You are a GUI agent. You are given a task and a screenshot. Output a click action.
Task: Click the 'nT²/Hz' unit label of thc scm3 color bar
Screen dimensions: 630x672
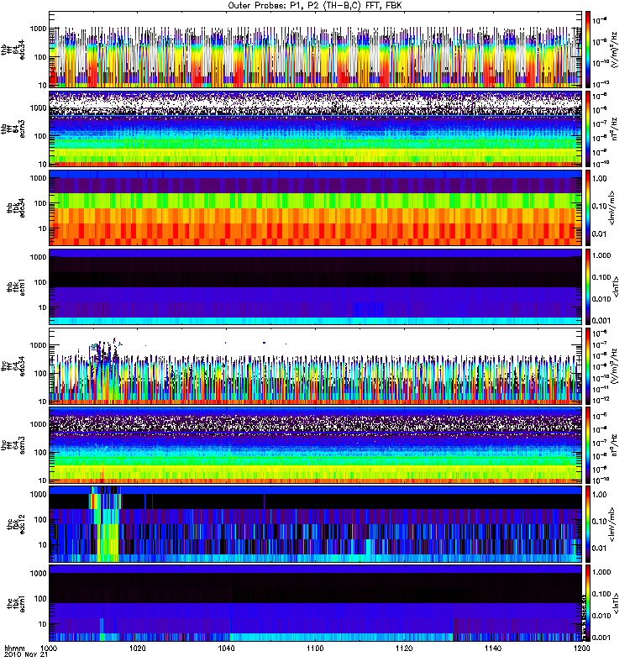point(615,444)
